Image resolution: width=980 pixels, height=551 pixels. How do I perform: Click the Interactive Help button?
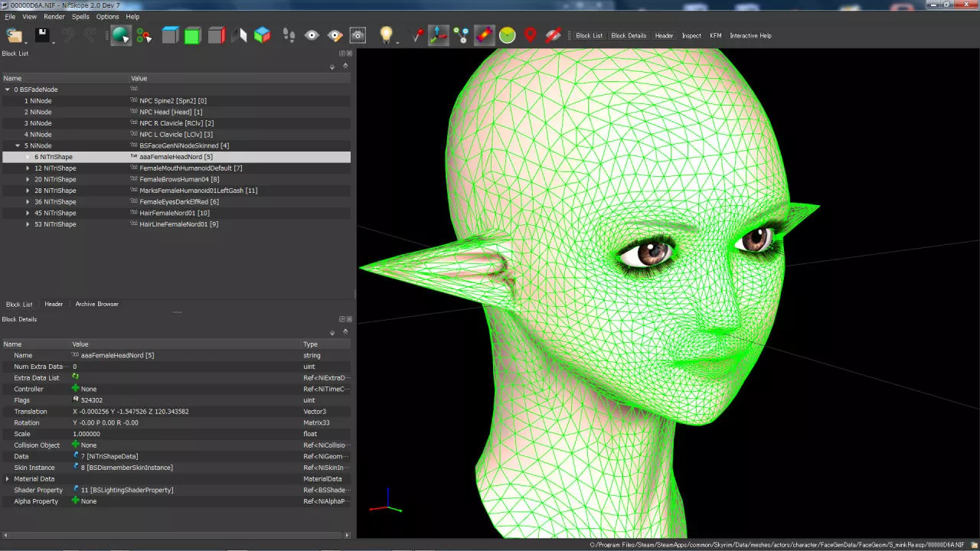tap(750, 36)
